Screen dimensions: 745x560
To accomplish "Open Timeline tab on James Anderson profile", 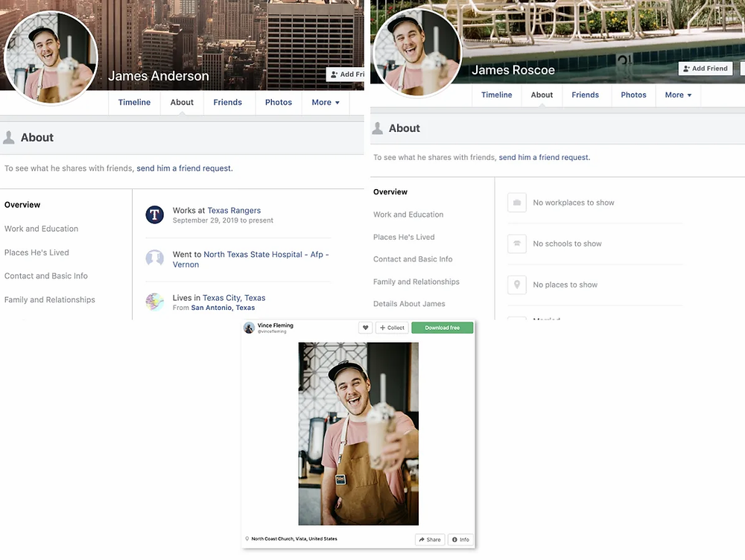I will coord(134,102).
